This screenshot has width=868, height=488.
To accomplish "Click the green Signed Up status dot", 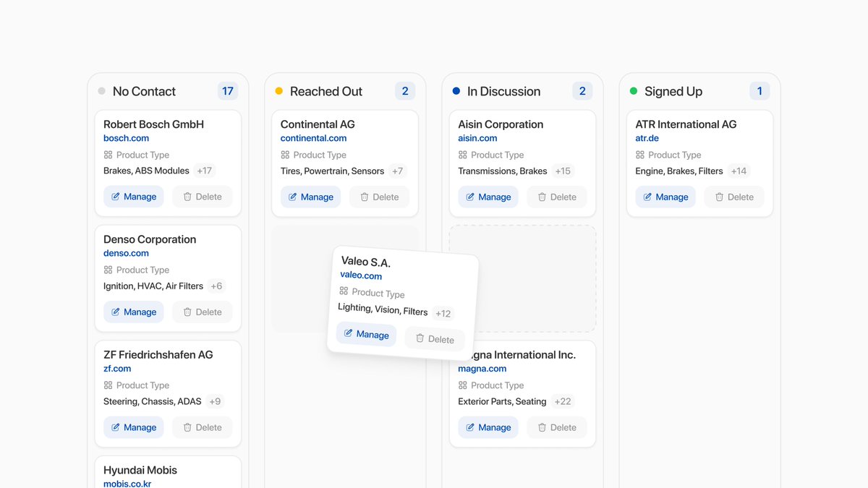I will coord(634,91).
